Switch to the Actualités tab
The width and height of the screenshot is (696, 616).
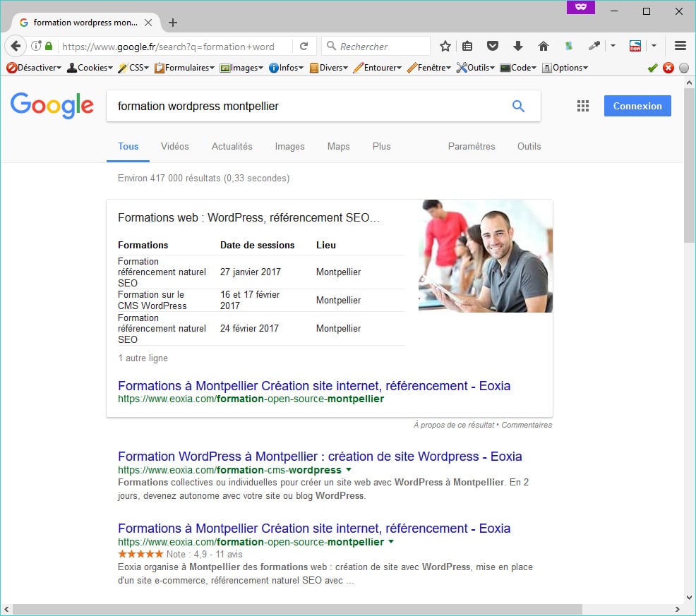232,147
